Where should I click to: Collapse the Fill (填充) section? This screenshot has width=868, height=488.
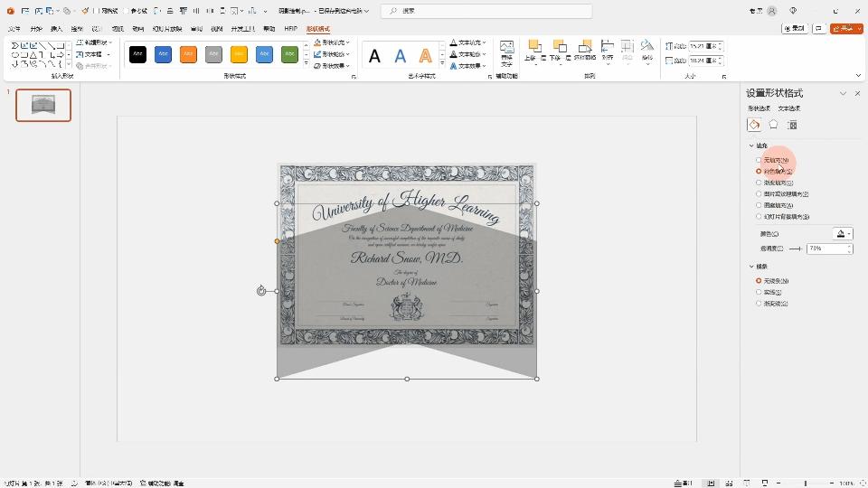coord(751,145)
